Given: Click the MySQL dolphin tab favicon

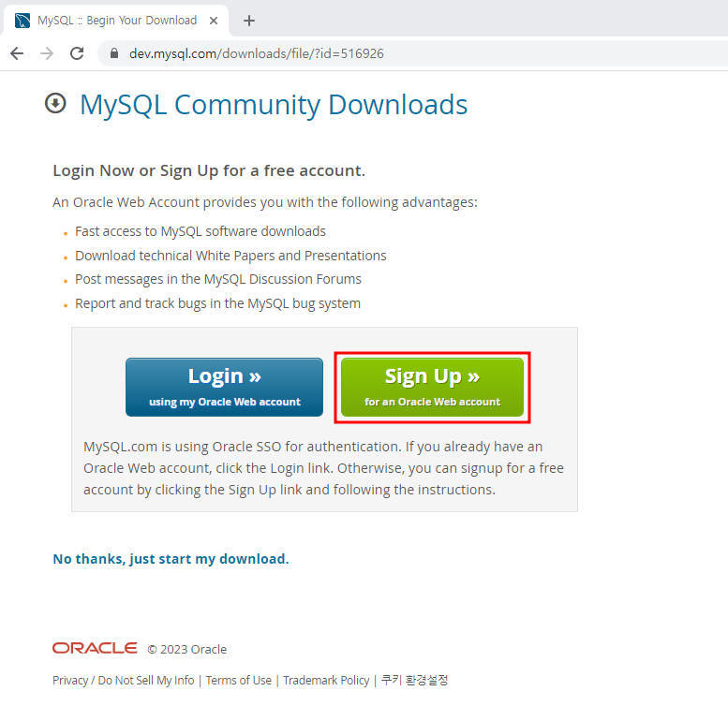Looking at the screenshot, I should pos(22,21).
